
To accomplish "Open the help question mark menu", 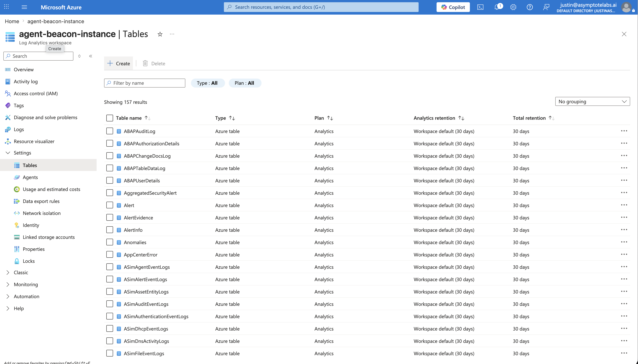I will [529, 7].
